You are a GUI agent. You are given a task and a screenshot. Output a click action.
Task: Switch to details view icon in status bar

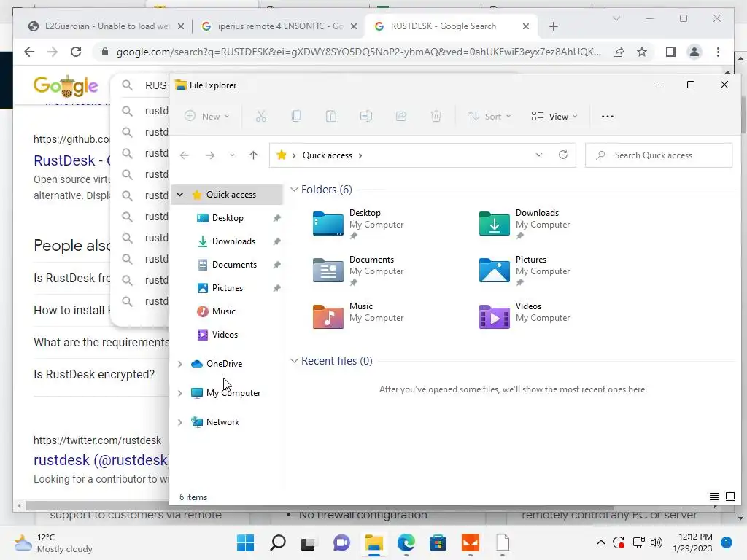click(x=713, y=497)
